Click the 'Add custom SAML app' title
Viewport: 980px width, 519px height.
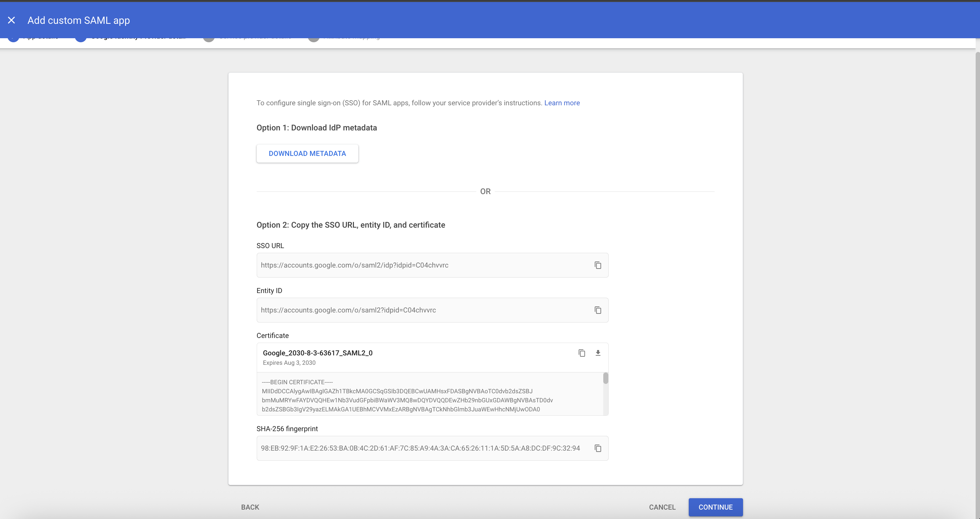pos(79,20)
